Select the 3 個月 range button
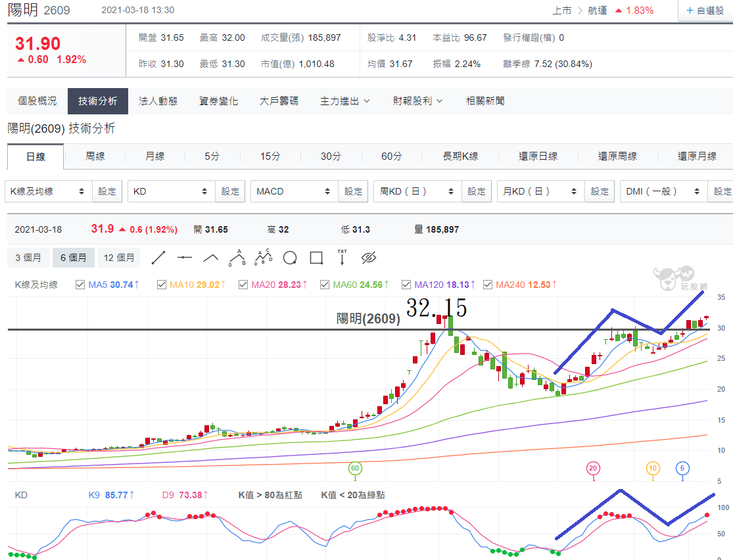 tap(28, 258)
